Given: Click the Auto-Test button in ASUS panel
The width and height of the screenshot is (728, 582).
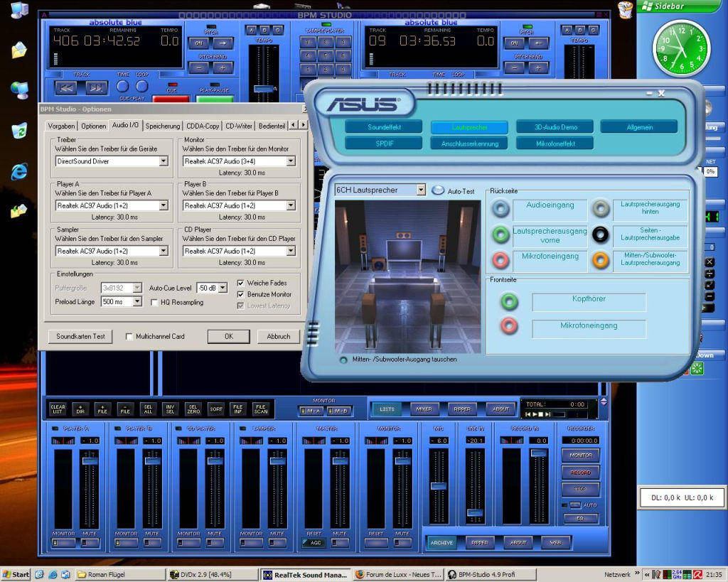Looking at the screenshot, I should [437, 190].
